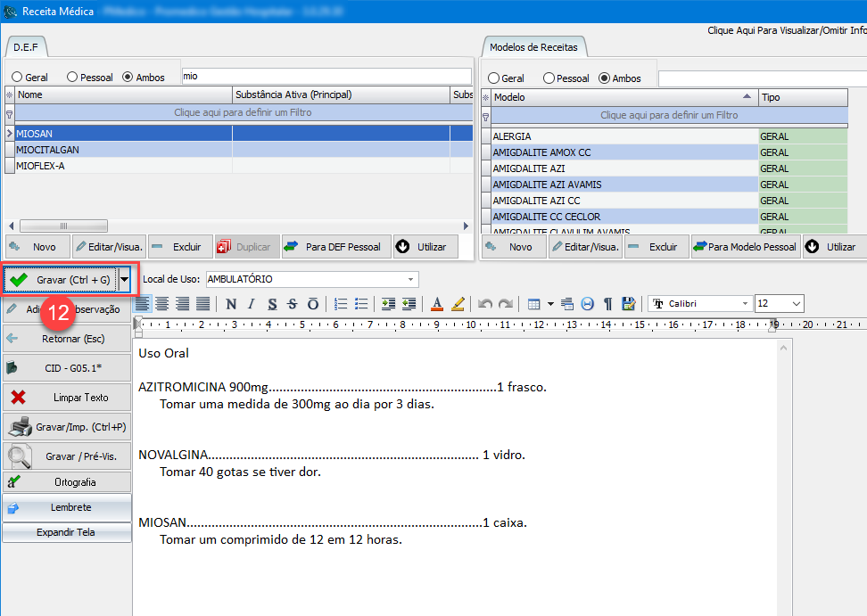The width and height of the screenshot is (867, 616).
Task: Open the font size dropdown
Action: [796, 304]
